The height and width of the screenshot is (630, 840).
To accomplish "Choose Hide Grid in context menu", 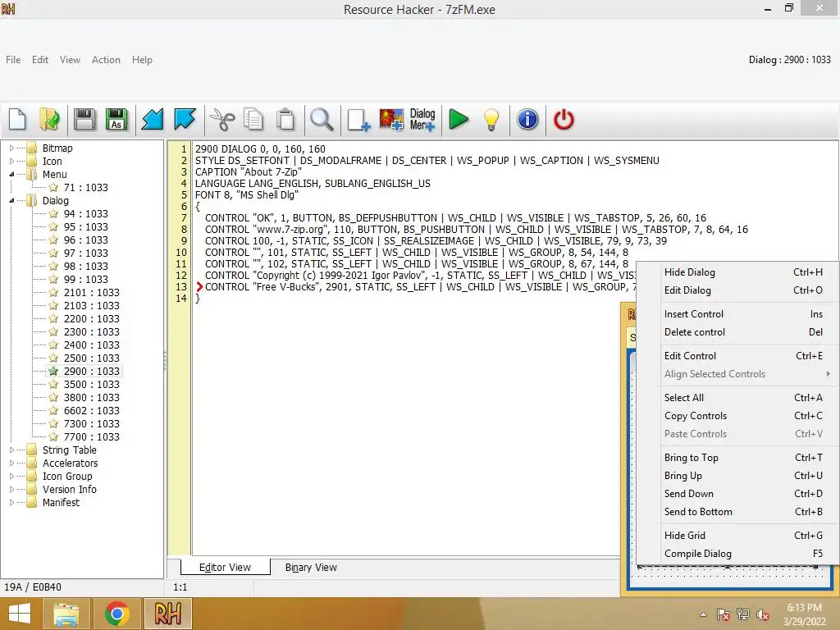I will pos(737,536).
